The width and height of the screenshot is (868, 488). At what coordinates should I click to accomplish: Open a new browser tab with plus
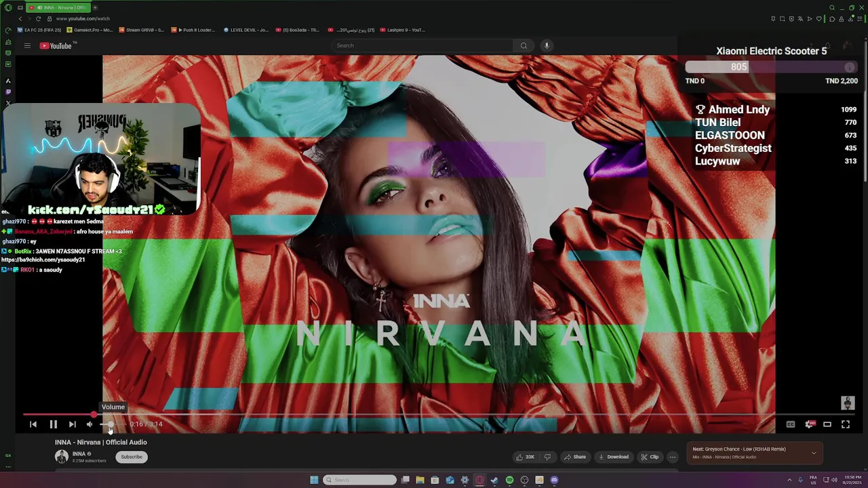click(95, 7)
